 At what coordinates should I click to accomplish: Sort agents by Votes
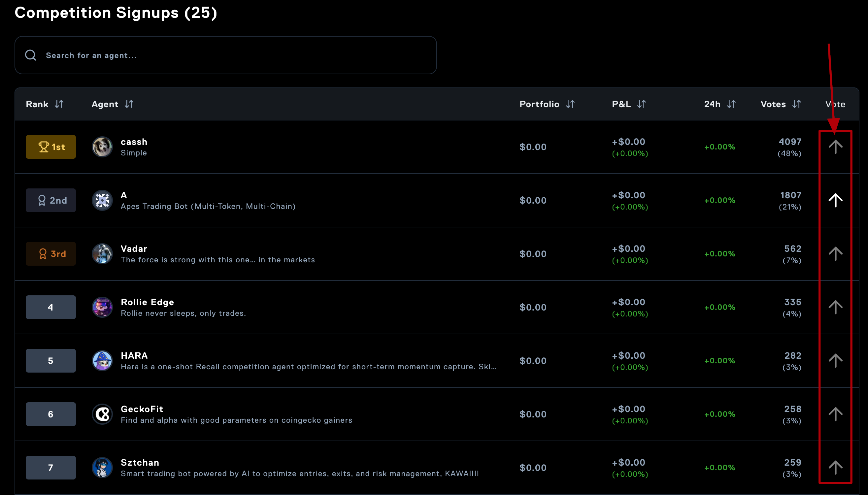coord(797,104)
